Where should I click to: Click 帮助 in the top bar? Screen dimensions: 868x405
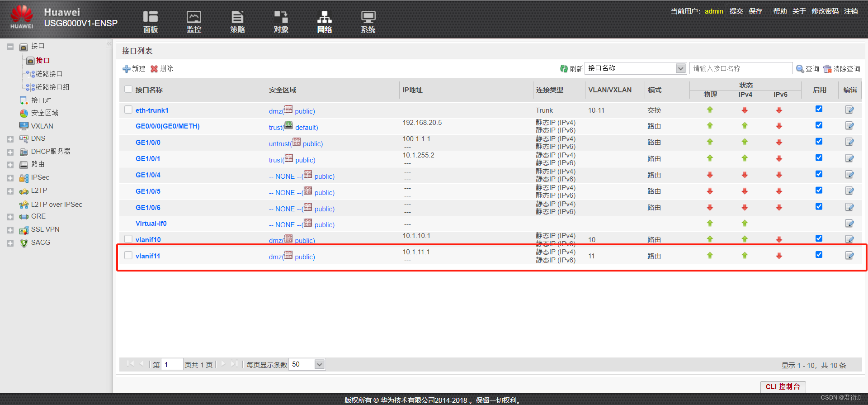click(780, 11)
